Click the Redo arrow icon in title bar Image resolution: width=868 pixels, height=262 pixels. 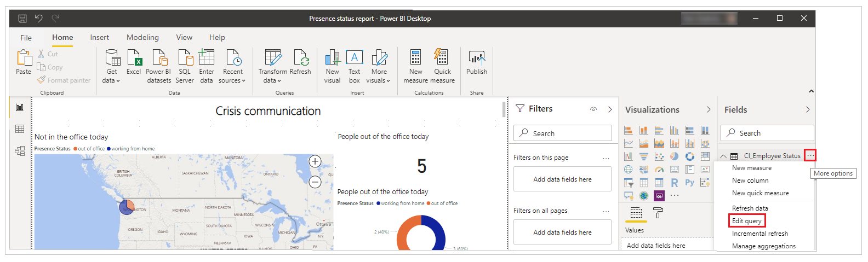pos(55,18)
